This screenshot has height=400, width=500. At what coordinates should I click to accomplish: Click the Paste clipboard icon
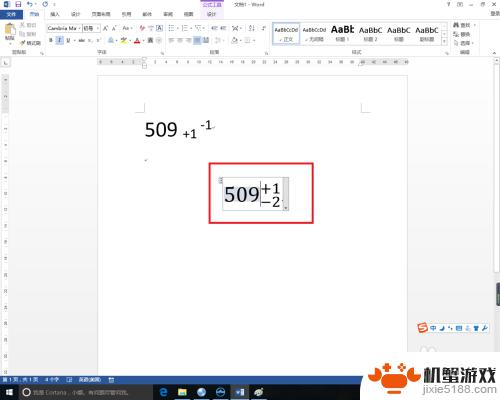tap(10, 30)
